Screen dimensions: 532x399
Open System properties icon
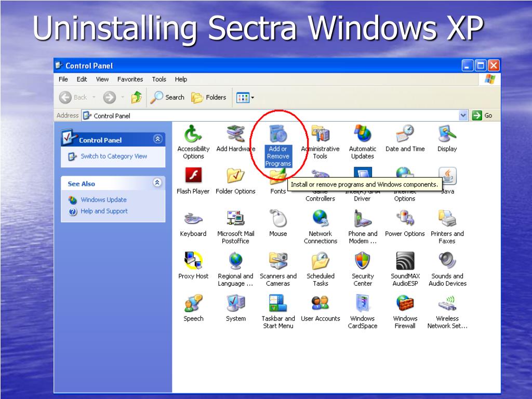click(x=235, y=303)
